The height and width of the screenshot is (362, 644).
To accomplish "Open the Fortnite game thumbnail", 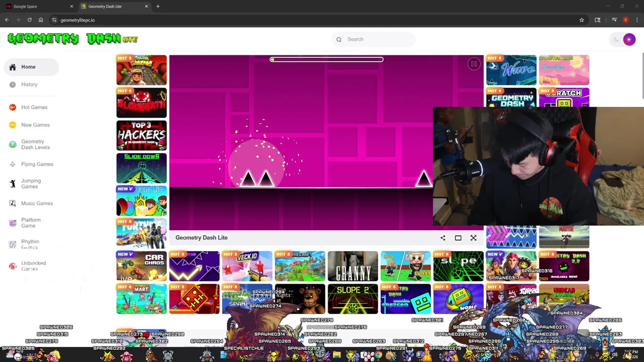I will tap(141, 234).
